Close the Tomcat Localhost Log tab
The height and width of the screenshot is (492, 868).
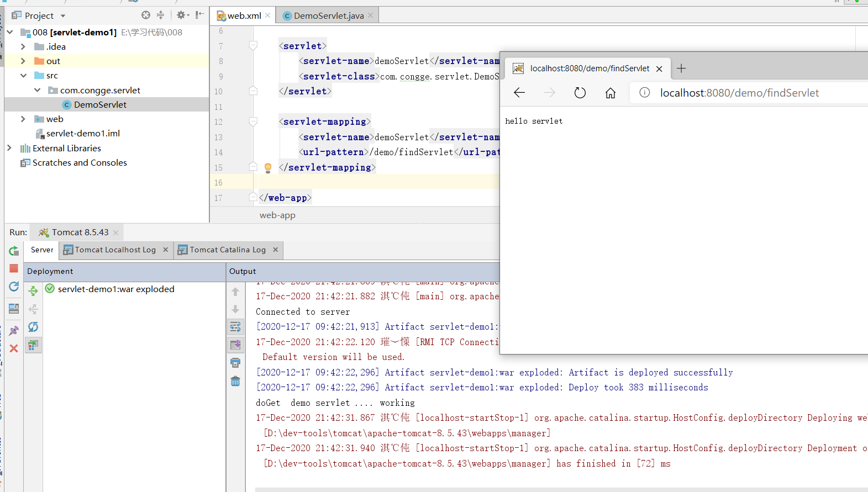click(165, 250)
